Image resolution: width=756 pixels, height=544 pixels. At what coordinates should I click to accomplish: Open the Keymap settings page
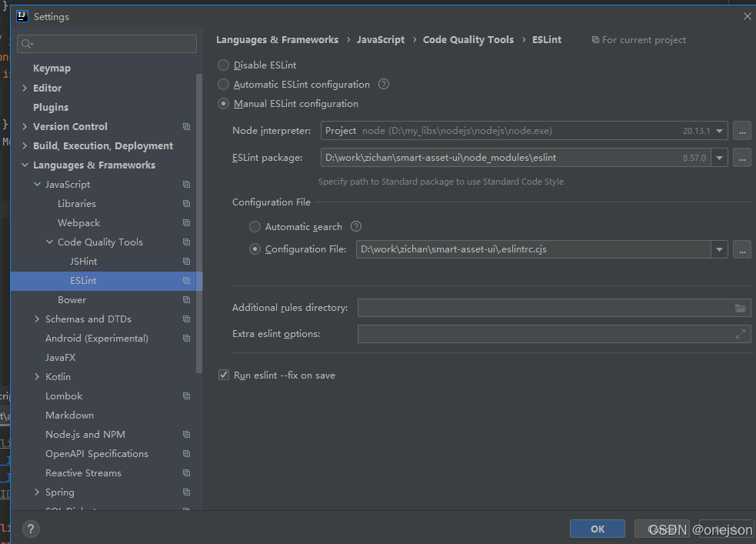(52, 68)
